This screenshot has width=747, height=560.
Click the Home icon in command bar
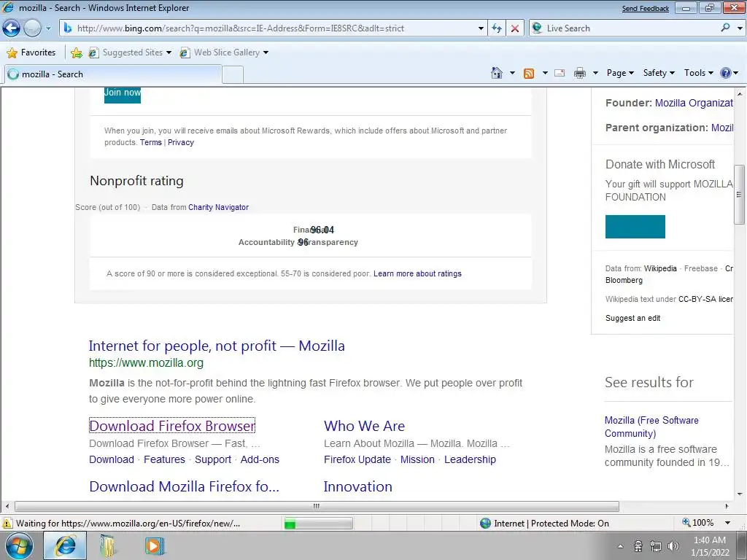(x=496, y=73)
